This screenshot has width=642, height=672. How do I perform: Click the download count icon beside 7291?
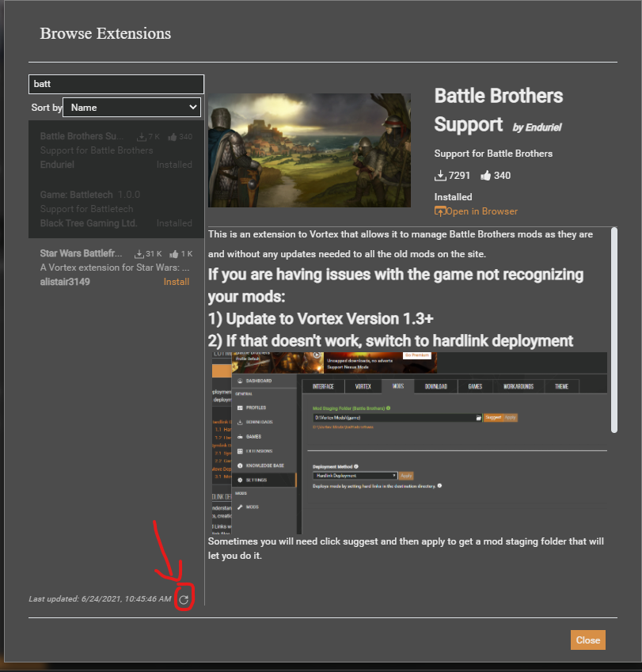point(442,175)
